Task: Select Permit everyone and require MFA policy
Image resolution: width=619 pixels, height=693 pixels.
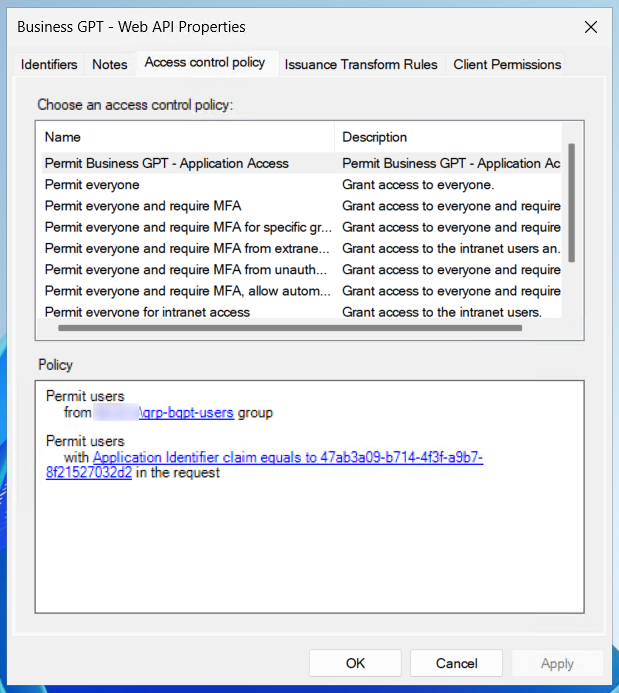Action: [x=301, y=206]
